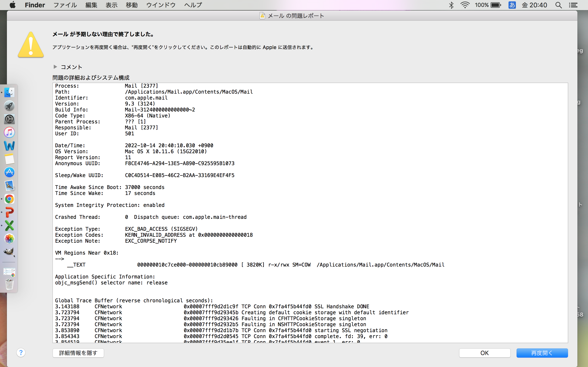Expand the コメント disclosure triangle

55,67
